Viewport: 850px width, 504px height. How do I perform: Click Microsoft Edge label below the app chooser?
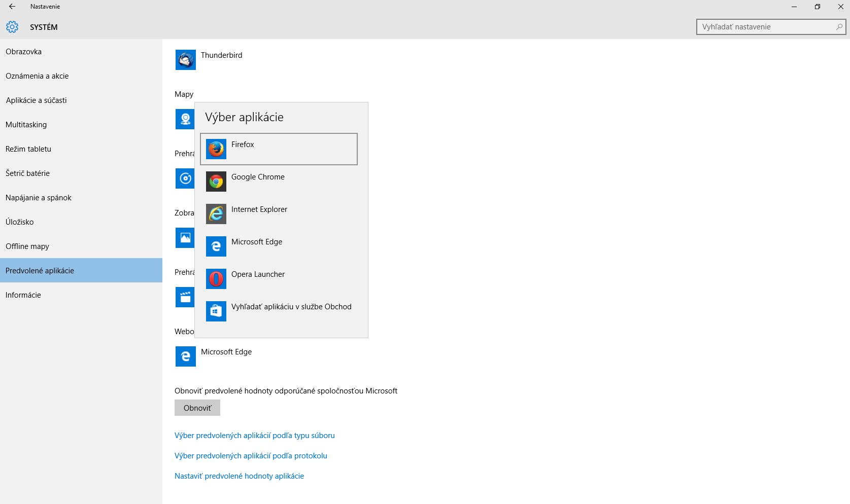(x=226, y=352)
